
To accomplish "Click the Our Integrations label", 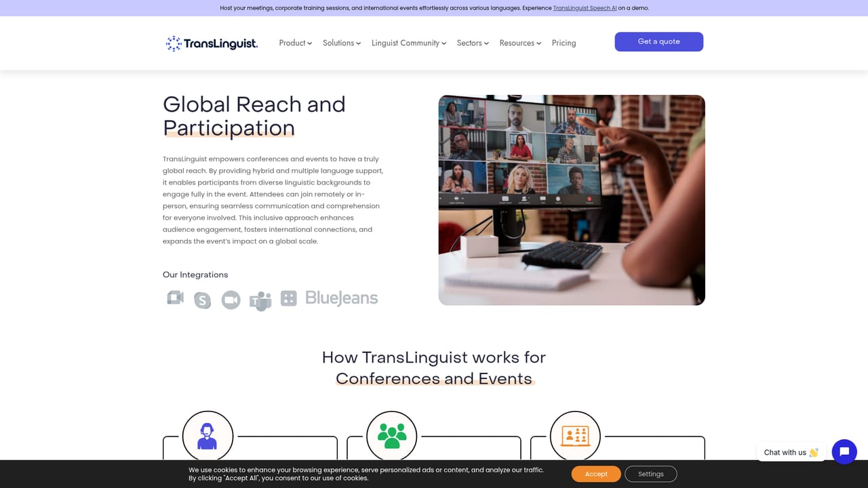I will tap(195, 274).
